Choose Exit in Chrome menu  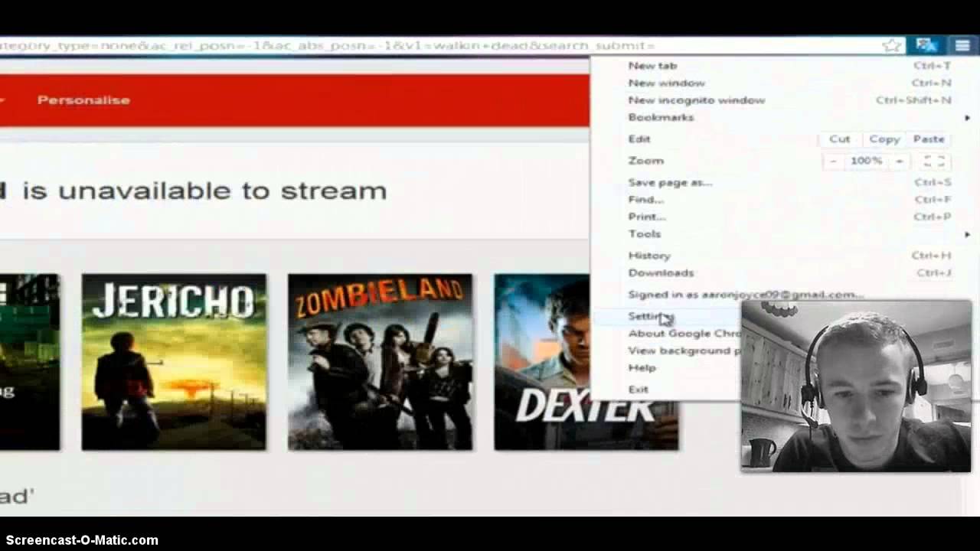(x=666, y=390)
